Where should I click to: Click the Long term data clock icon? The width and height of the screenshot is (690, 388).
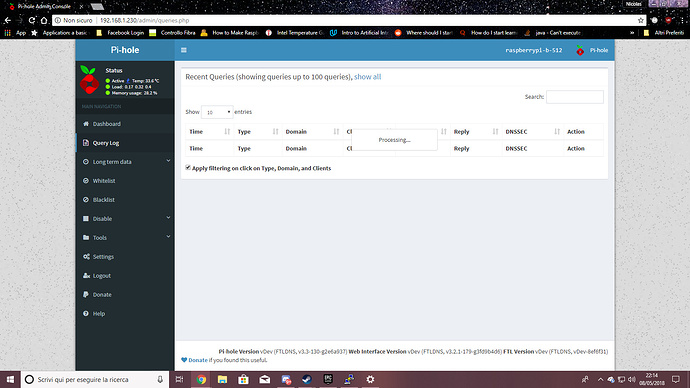pyautogui.click(x=86, y=161)
